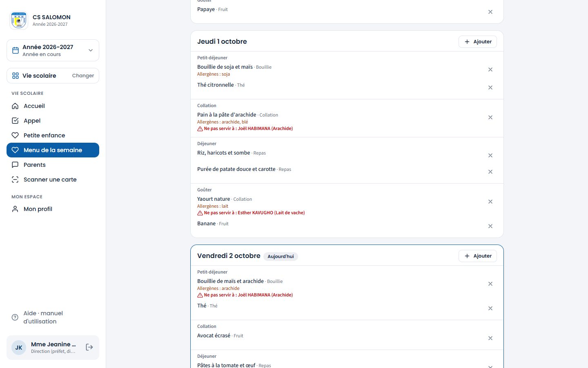Go to Accueil in sidebar

click(x=53, y=106)
